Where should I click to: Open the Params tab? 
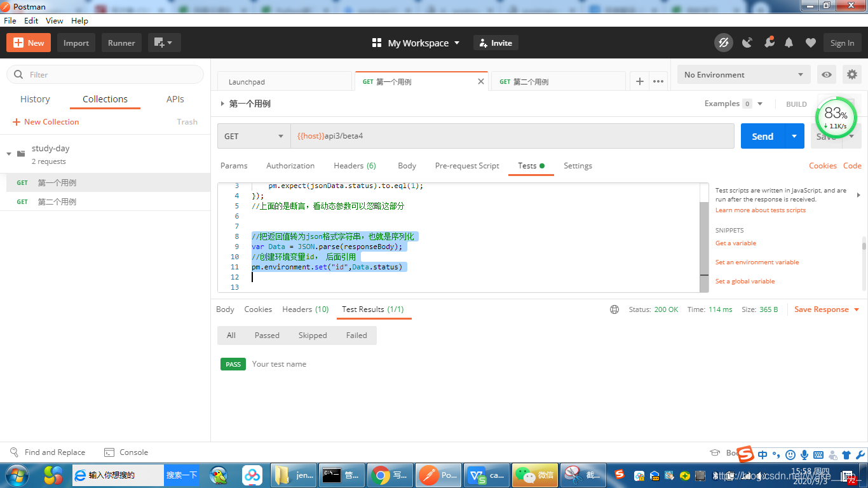(x=234, y=165)
